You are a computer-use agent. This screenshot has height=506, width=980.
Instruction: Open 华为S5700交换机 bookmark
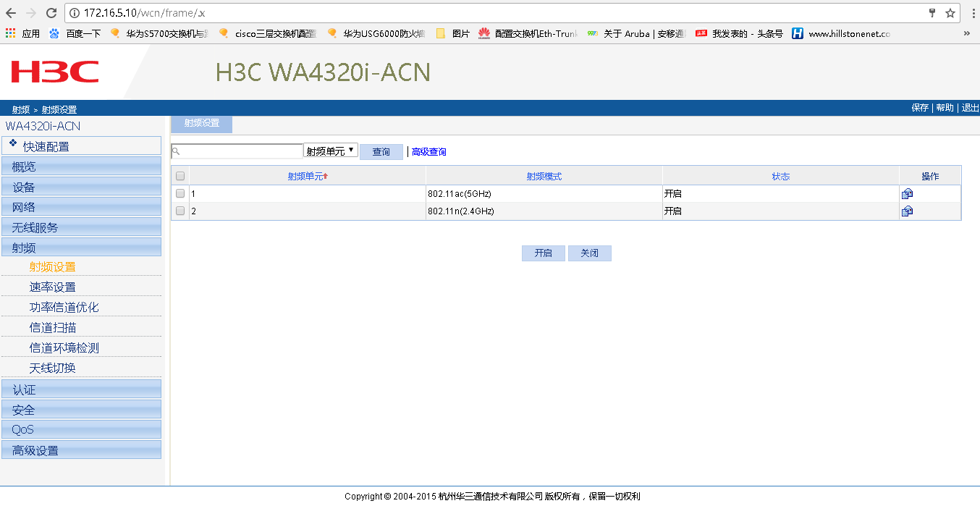click(x=159, y=33)
